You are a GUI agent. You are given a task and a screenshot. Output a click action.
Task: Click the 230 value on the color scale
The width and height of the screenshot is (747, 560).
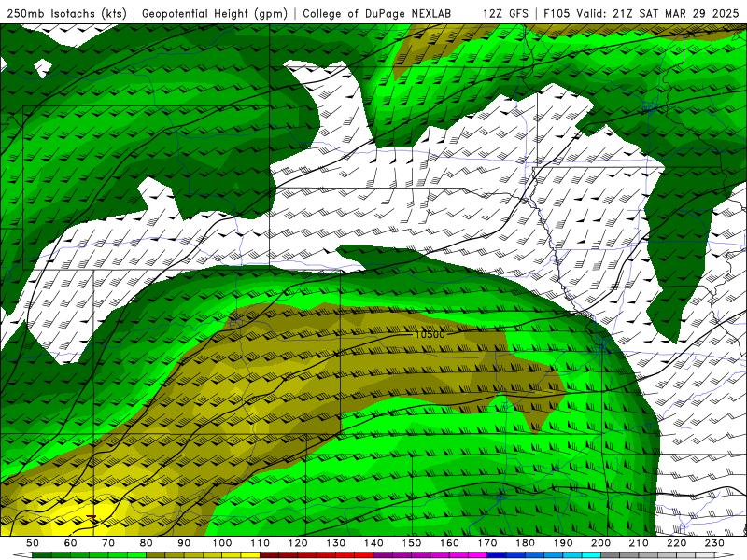point(714,543)
